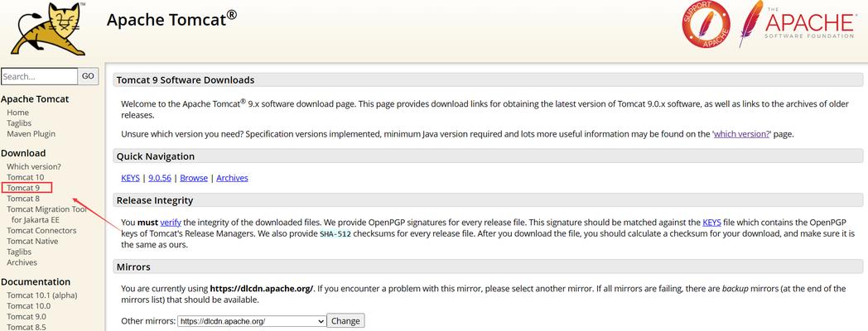Open Archives in the sidebar Download section
Screen dimensions: 868x331
click(22, 263)
